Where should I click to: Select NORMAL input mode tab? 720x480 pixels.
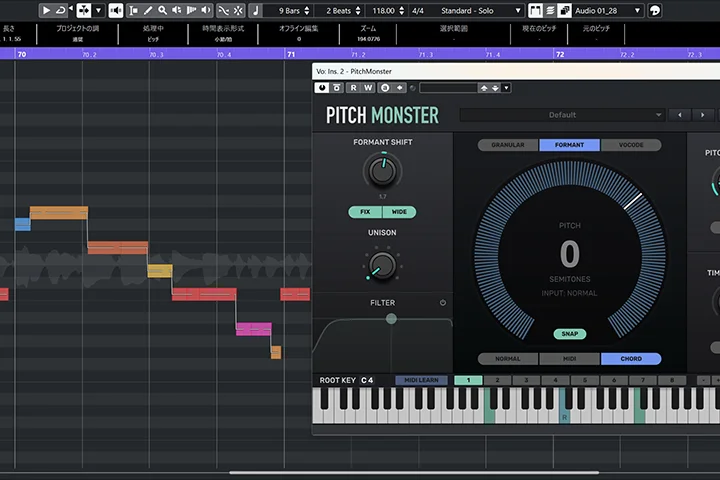click(508, 359)
